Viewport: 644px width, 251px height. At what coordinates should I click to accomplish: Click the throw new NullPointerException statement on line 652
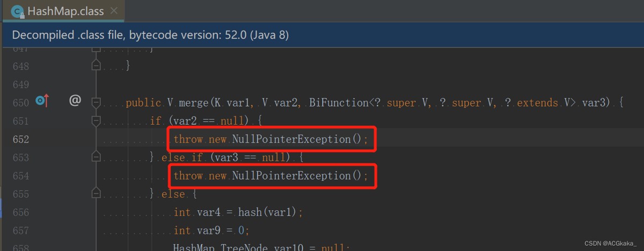pyautogui.click(x=270, y=139)
